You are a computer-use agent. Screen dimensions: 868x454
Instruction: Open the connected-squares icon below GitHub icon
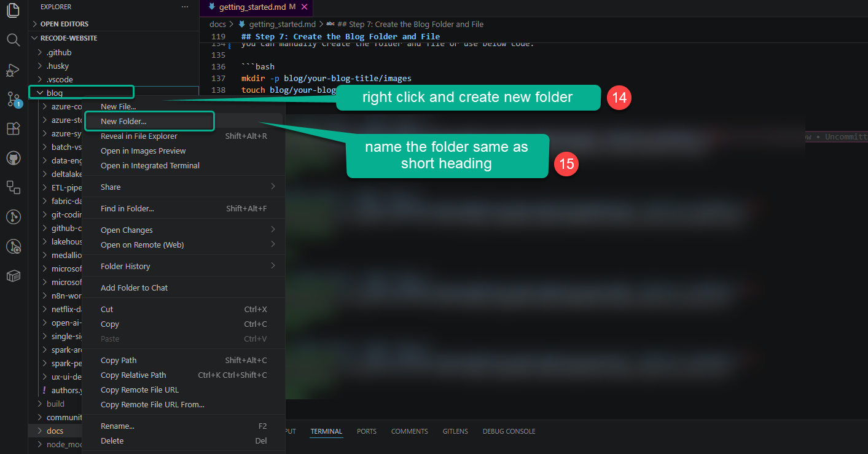tap(13, 187)
